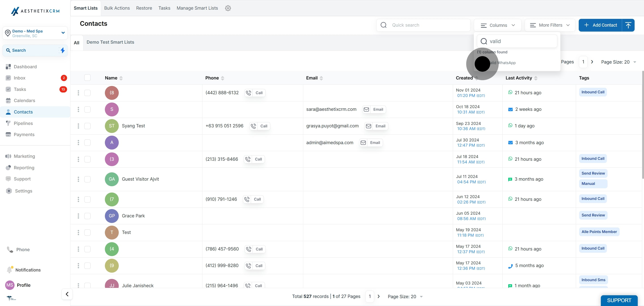Image resolution: width=644 pixels, height=306 pixels.
Task: Open the Demo Test Smart Lists tab
Action: pyautogui.click(x=110, y=42)
